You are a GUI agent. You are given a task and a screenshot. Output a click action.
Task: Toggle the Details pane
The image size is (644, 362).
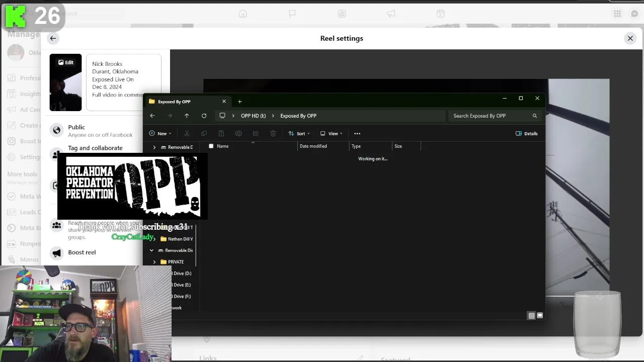(527, 133)
